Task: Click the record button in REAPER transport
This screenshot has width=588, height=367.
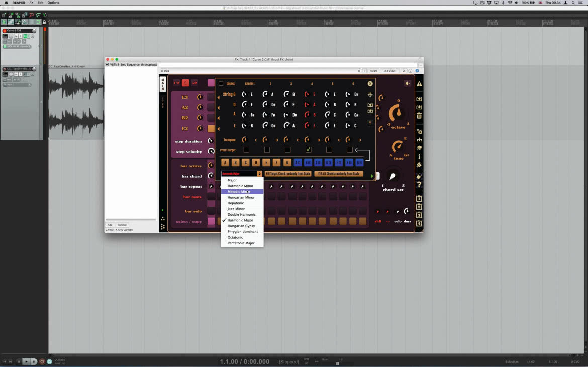Action: 42,362
